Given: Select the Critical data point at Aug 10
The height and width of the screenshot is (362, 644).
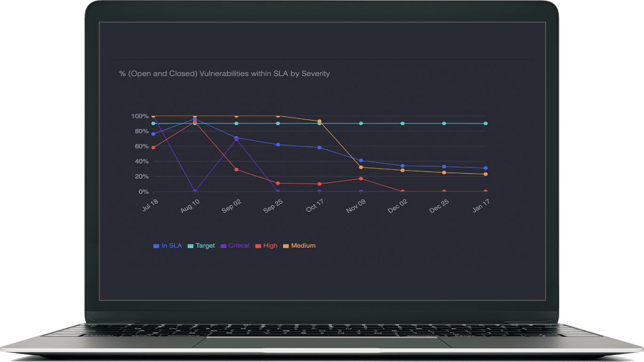Looking at the screenshot, I should pos(194,191).
